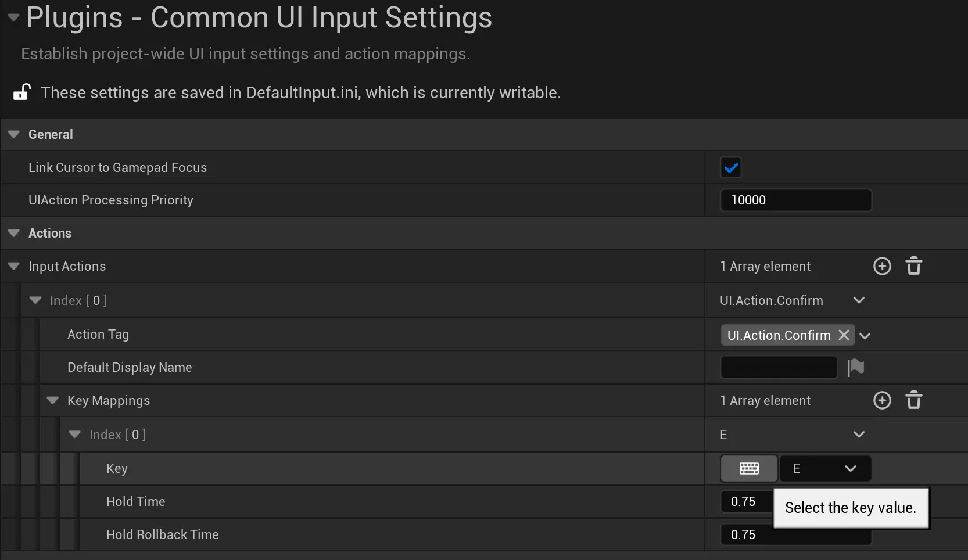This screenshot has height=560, width=968.
Task: Add element to Input Actions array
Action: [882, 266]
